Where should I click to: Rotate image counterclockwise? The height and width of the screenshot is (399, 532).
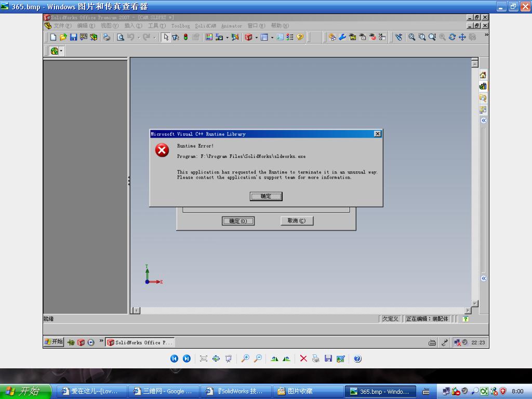tap(287, 358)
